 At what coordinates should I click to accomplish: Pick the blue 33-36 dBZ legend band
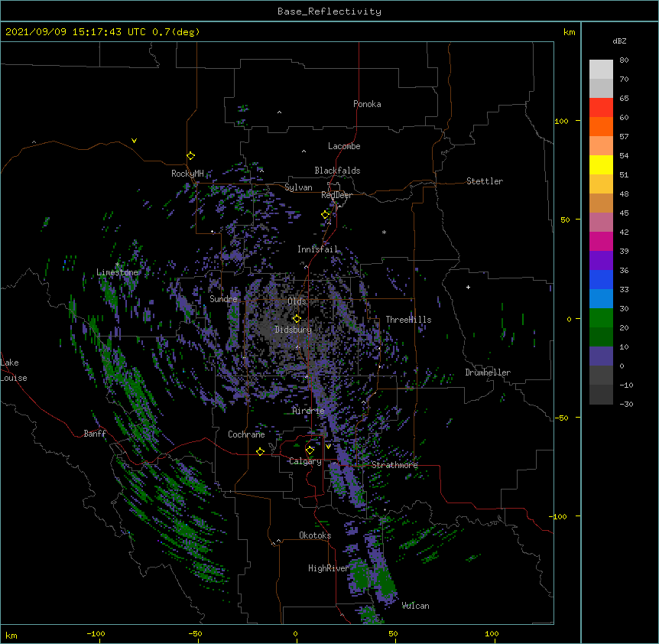pyautogui.click(x=601, y=279)
